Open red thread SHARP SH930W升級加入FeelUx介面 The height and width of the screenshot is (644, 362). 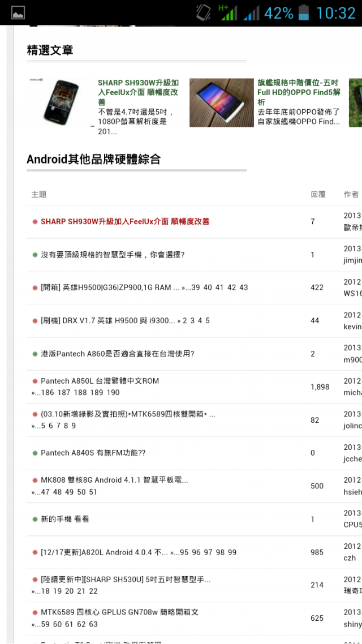point(125,221)
